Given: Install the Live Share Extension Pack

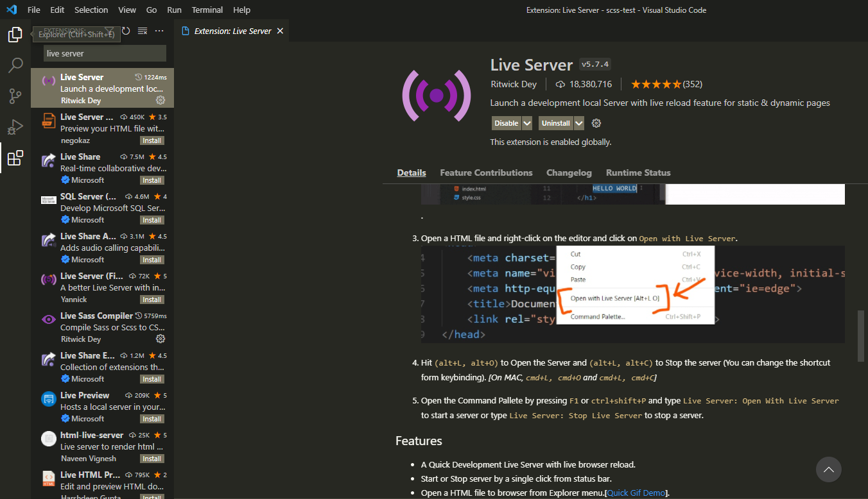Looking at the screenshot, I should click(152, 379).
